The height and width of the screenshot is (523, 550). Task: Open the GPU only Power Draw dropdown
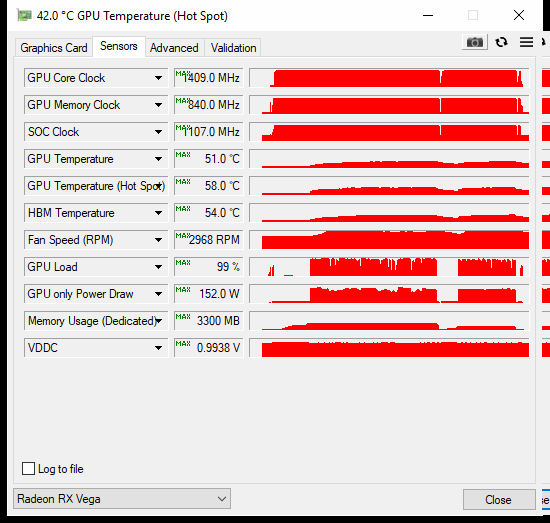coord(159,294)
